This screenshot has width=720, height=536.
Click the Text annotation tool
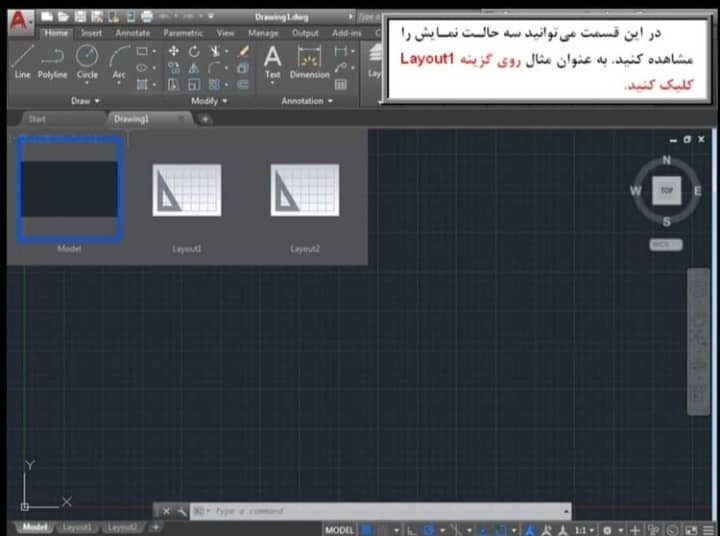click(272, 61)
